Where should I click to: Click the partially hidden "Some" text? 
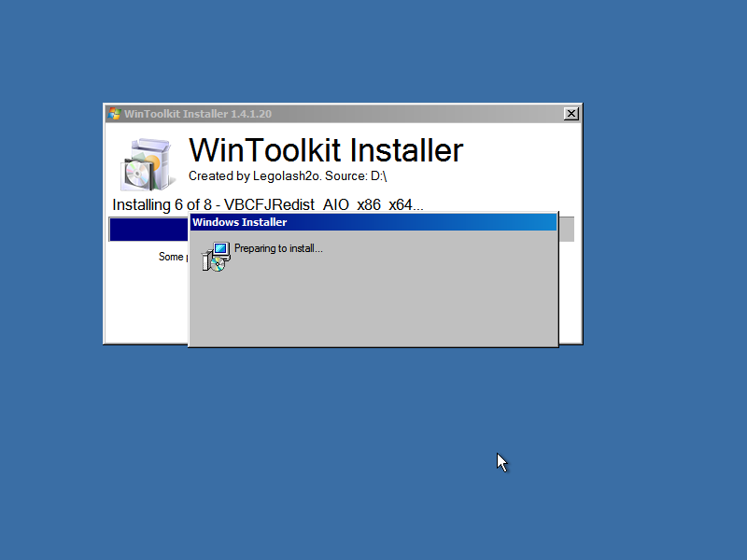(171, 257)
